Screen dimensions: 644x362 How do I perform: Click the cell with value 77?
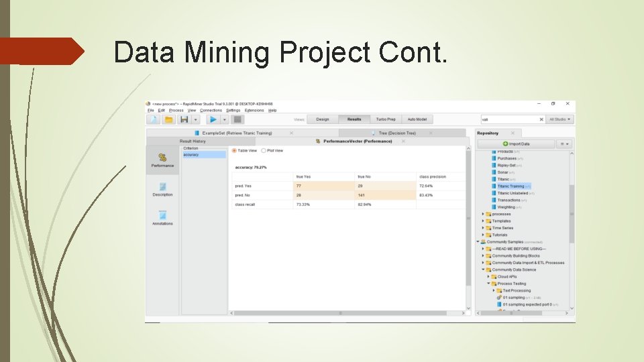323,186
